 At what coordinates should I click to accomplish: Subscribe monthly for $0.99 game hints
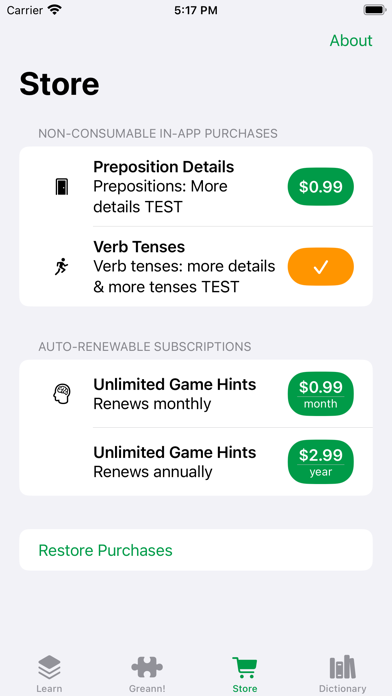point(321,394)
